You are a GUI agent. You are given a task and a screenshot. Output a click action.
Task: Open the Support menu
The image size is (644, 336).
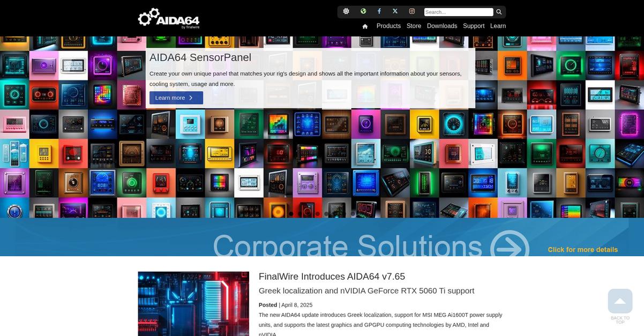(x=474, y=26)
